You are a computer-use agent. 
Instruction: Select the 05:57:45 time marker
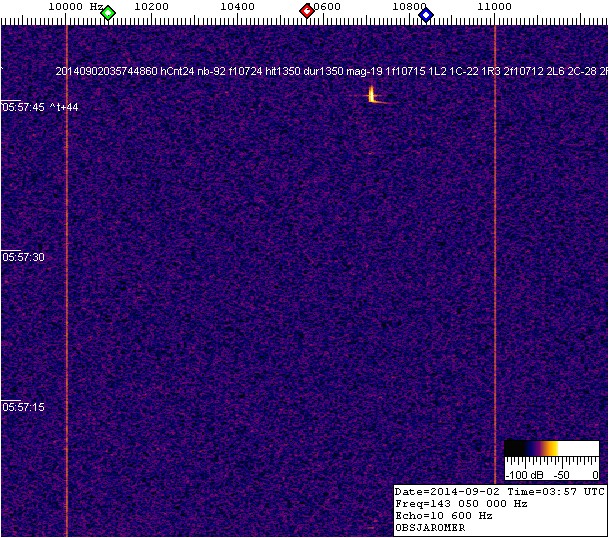click(24, 107)
